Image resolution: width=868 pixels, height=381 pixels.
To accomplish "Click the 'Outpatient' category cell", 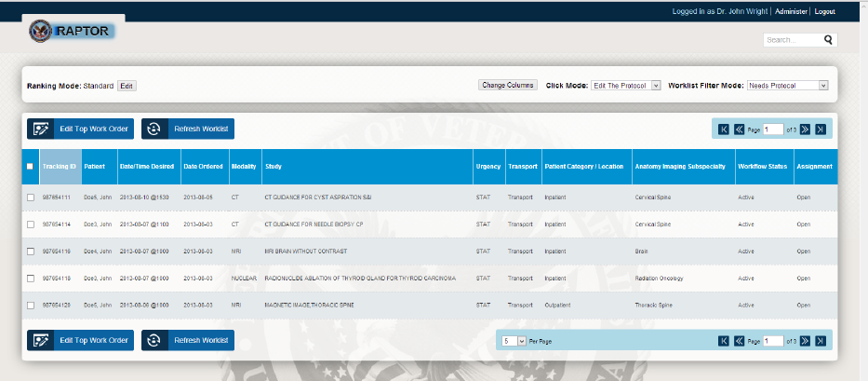I will 557,305.
